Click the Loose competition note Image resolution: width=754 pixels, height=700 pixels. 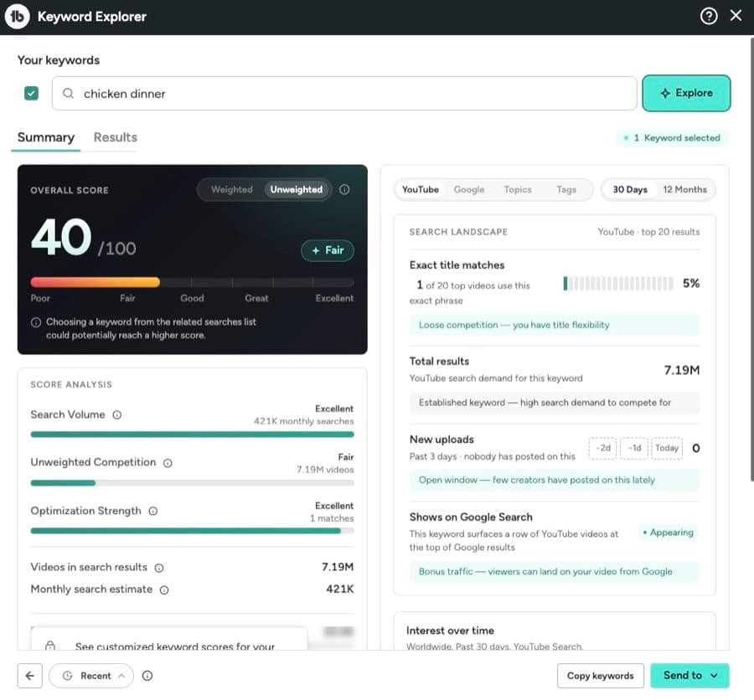[x=555, y=325]
